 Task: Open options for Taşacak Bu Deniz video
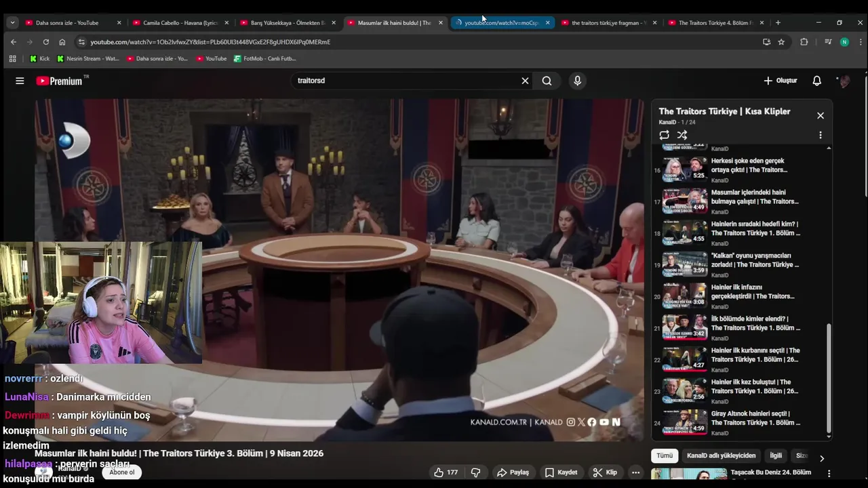click(x=829, y=474)
